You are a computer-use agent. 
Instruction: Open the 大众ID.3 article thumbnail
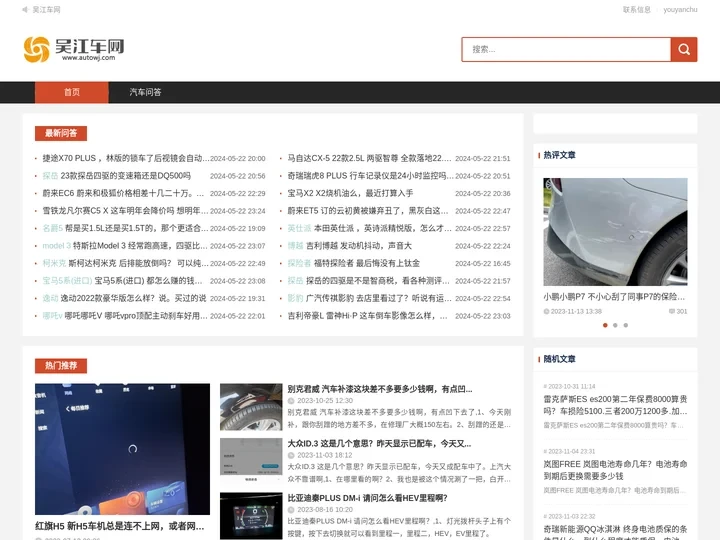click(x=251, y=461)
